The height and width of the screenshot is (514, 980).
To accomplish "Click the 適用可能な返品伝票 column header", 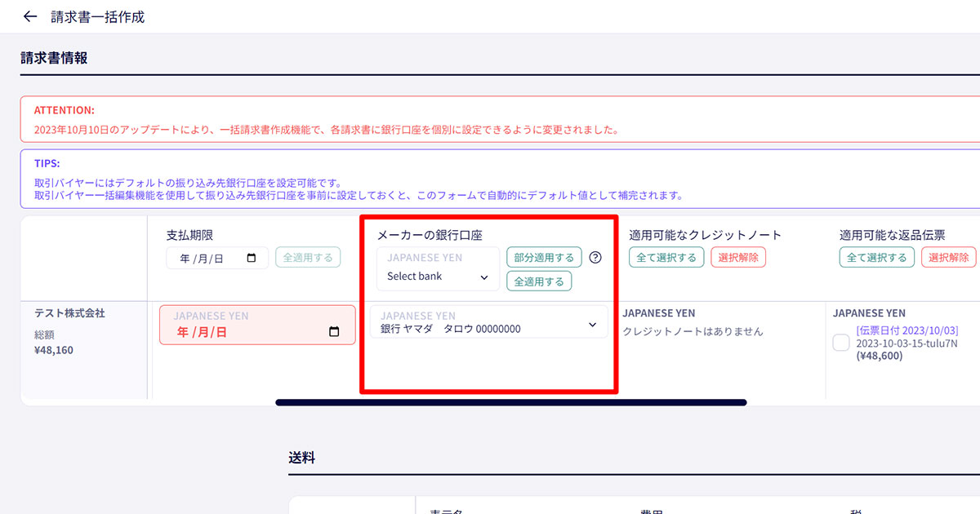I will click(x=893, y=235).
